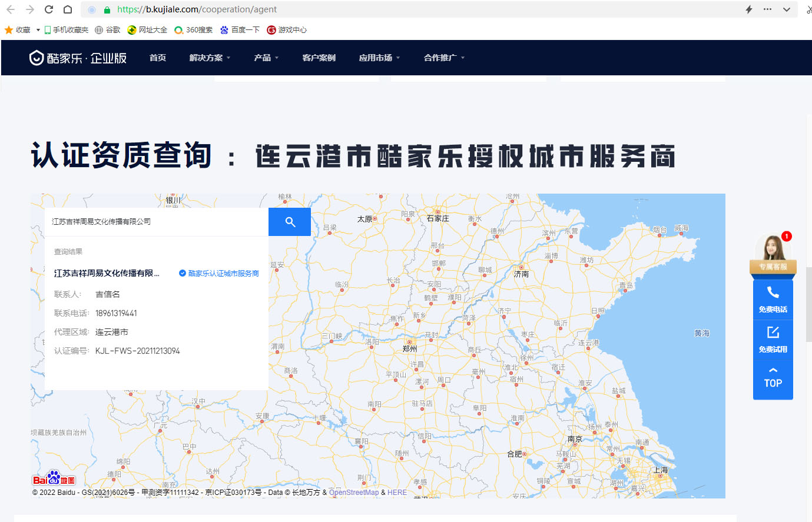Open the 应用市场 dropdown menu

point(379,58)
